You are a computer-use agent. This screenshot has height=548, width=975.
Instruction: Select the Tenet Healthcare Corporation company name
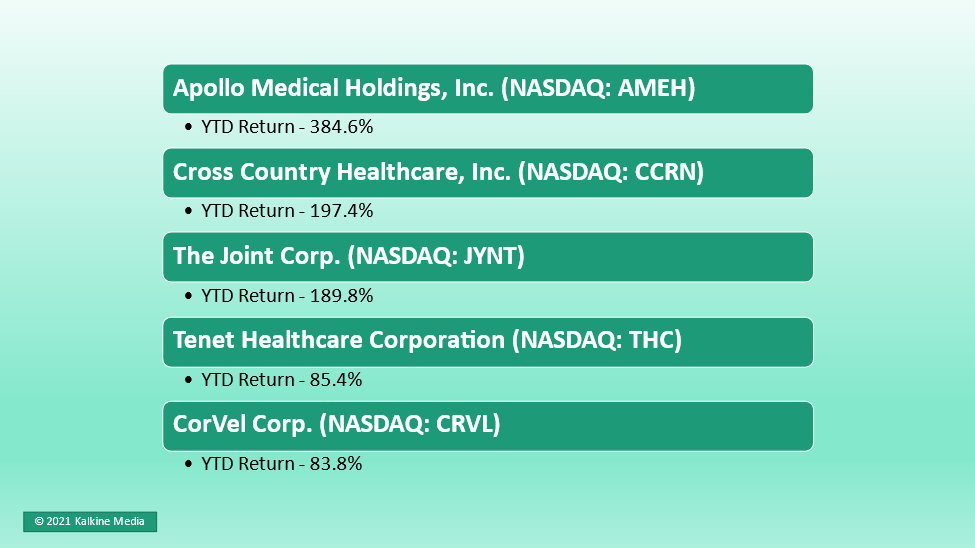tap(339, 340)
